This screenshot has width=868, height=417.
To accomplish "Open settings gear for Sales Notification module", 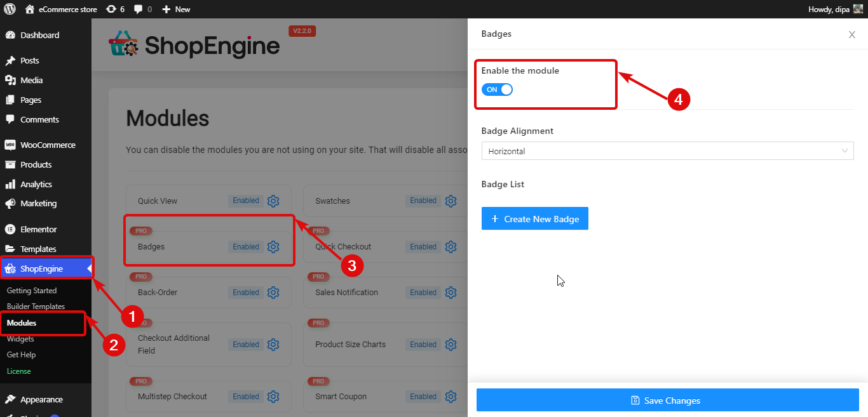I will [x=451, y=293].
